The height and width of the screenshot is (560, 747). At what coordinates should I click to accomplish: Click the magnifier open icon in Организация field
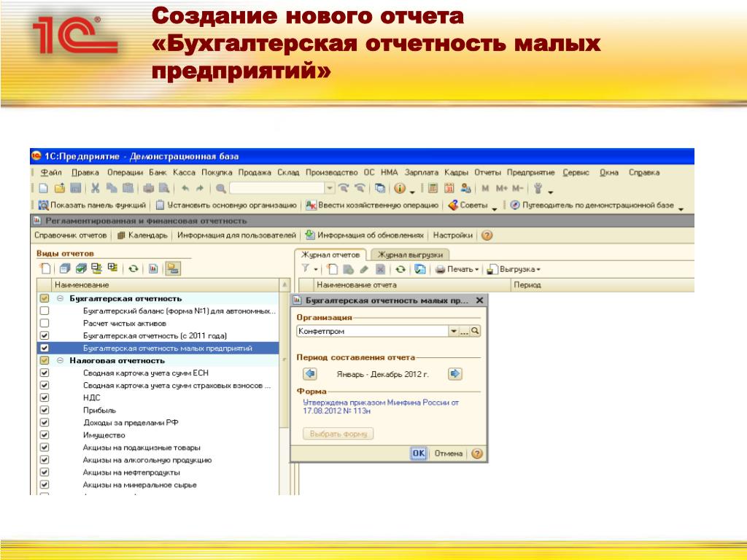point(475,330)
